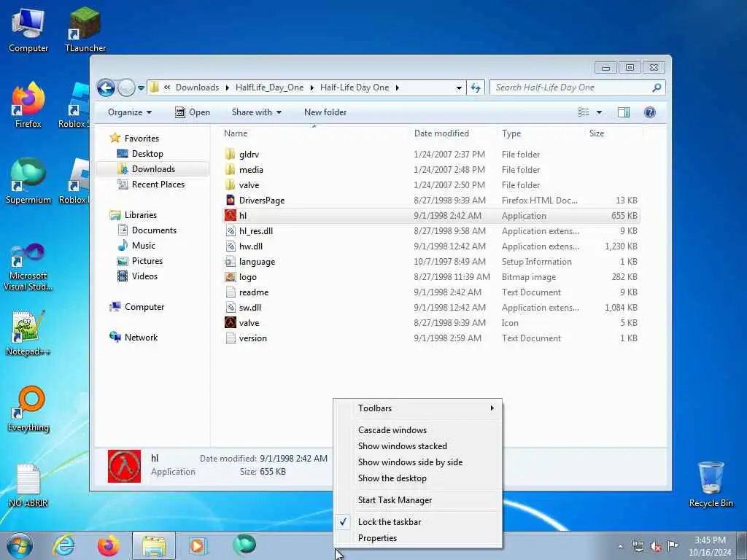This screenshot has width=747, height=560.
Task: Expand Toolbars submenu
Action: point(418,408)
